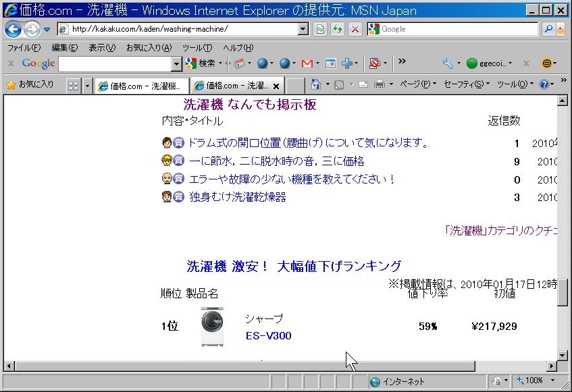
Task: Click the browser Back arrow button
Action: 14,29
